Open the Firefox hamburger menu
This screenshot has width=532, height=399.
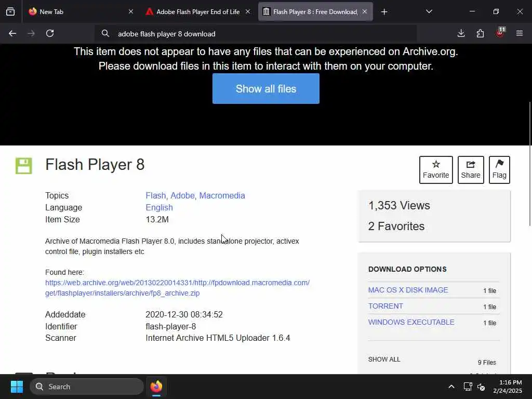point(519,33)
